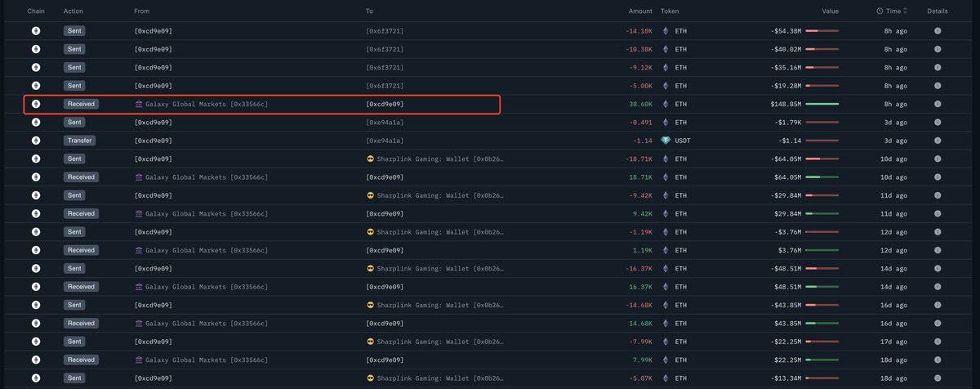Click Ethereum chain icon in $148.85M row

click(x=36, y=104)
